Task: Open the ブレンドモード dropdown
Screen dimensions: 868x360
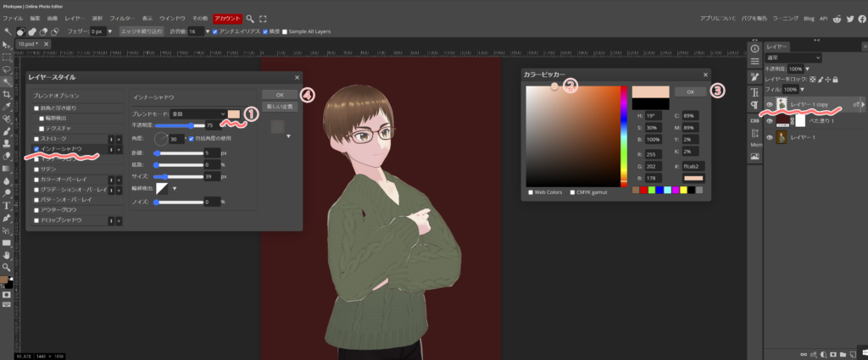Action: coord(198,114)
